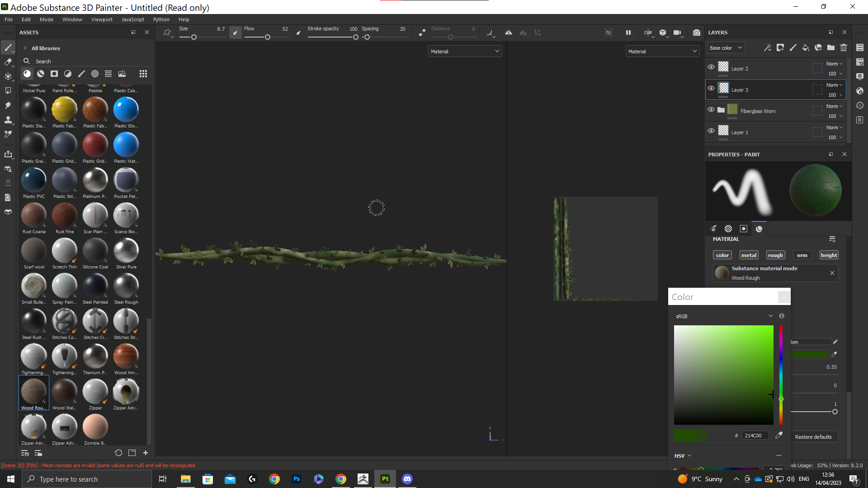The height and width of the screenshot is (488, 868).
Task: Select the Projection tool
Action: 8,76
